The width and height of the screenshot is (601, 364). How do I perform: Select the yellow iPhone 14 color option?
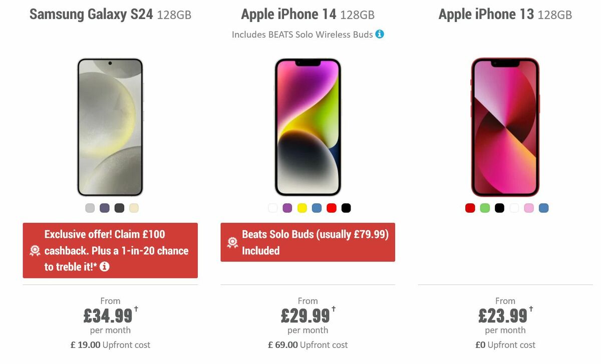pyautogui.click(x=302, y=208)
